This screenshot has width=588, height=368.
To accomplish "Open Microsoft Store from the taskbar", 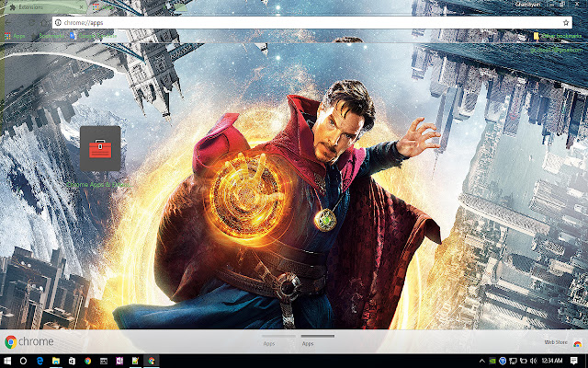I will coord(72,361).
